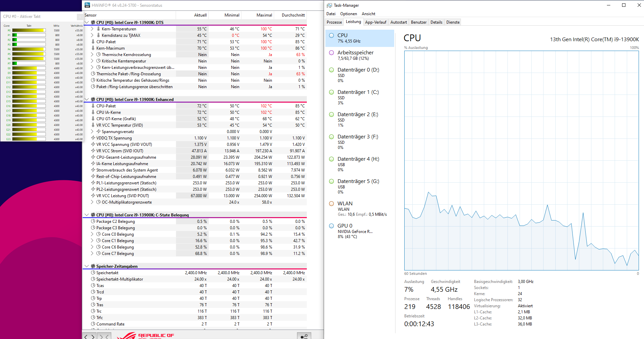Click chip icon of C-State Belegung group header
The image size is (644, 339).
(93, 215)
